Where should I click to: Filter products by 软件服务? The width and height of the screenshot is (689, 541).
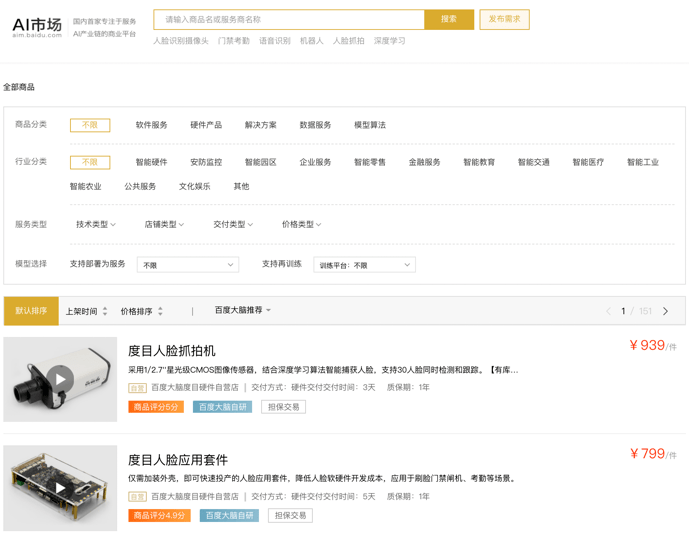(152, 125)
